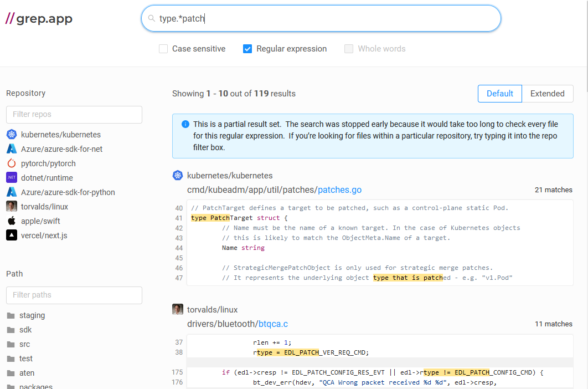This screenshot has width=588, height=389.
Task: Filter by src path
Action: click(25, 344)
